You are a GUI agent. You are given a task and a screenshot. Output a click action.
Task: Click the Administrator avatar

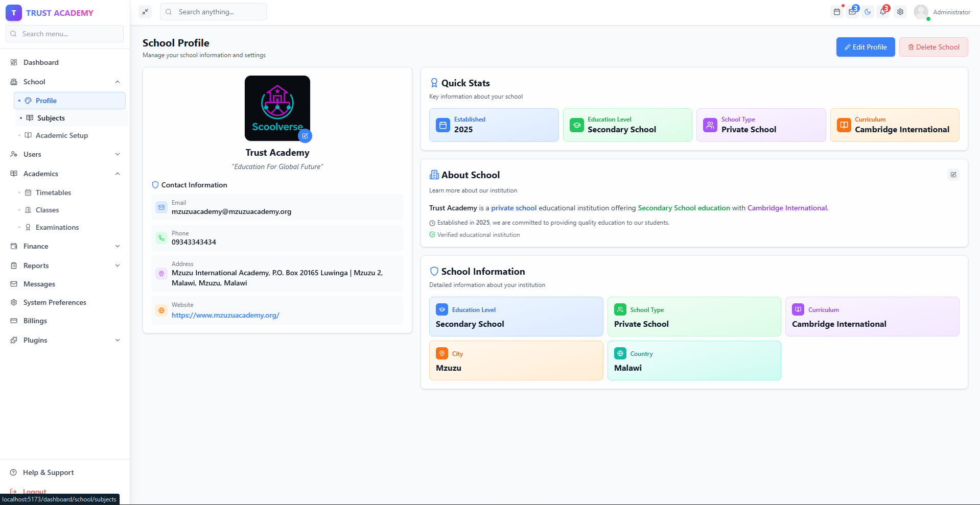click(921, 12)
